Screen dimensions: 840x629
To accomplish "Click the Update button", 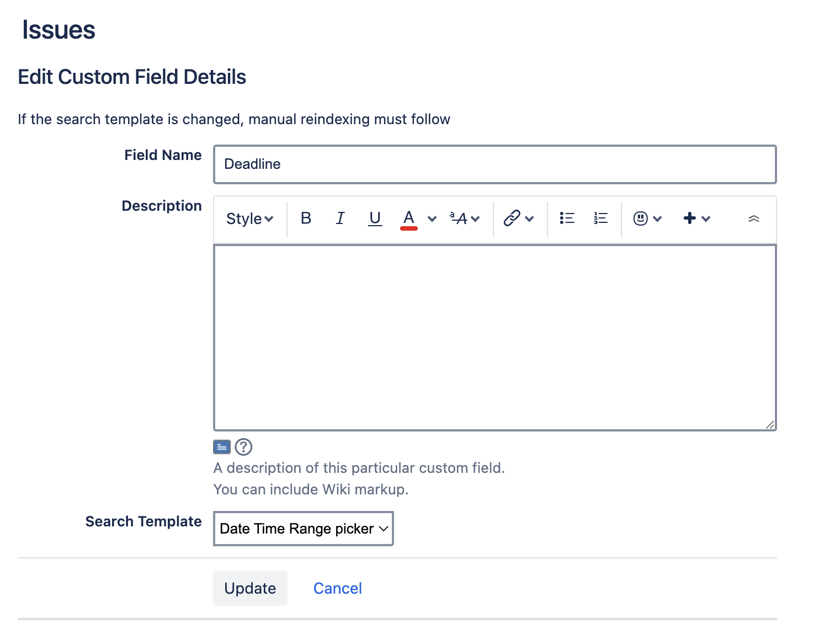I will coord(250,588).
